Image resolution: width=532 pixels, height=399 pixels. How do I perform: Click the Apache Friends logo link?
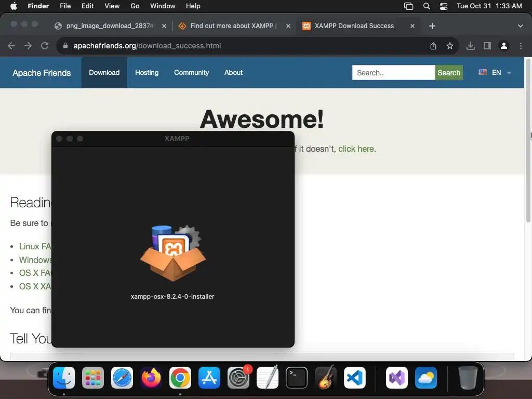(42, 73)
